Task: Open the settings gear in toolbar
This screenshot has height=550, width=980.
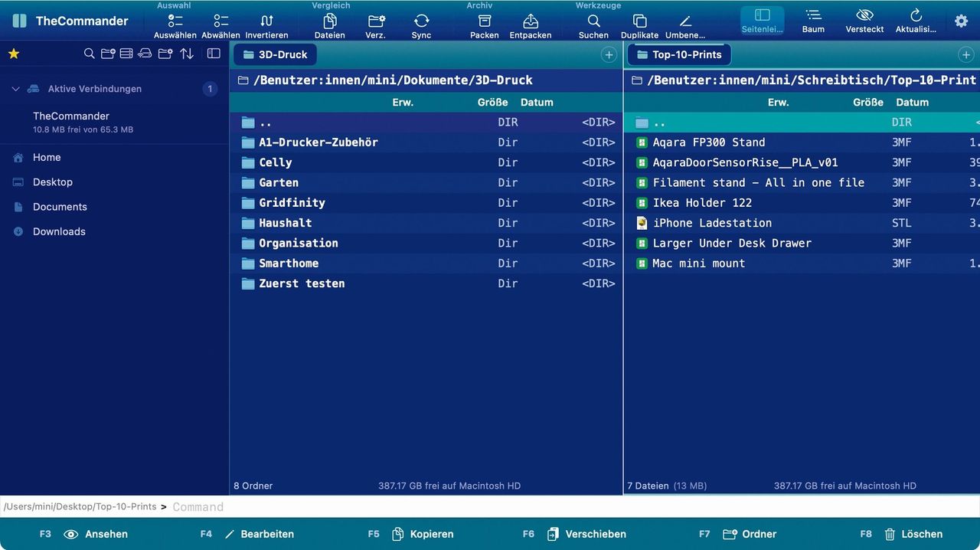Action: pos(962,21)
